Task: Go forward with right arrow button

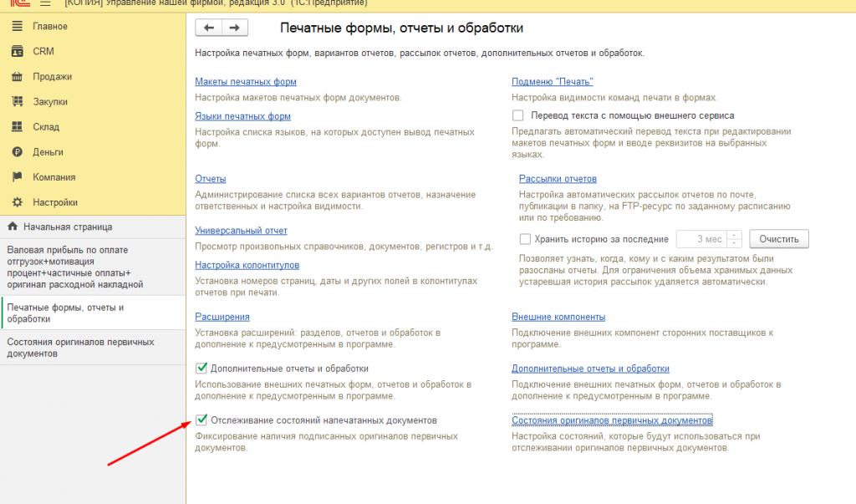Action: (235, 28)
